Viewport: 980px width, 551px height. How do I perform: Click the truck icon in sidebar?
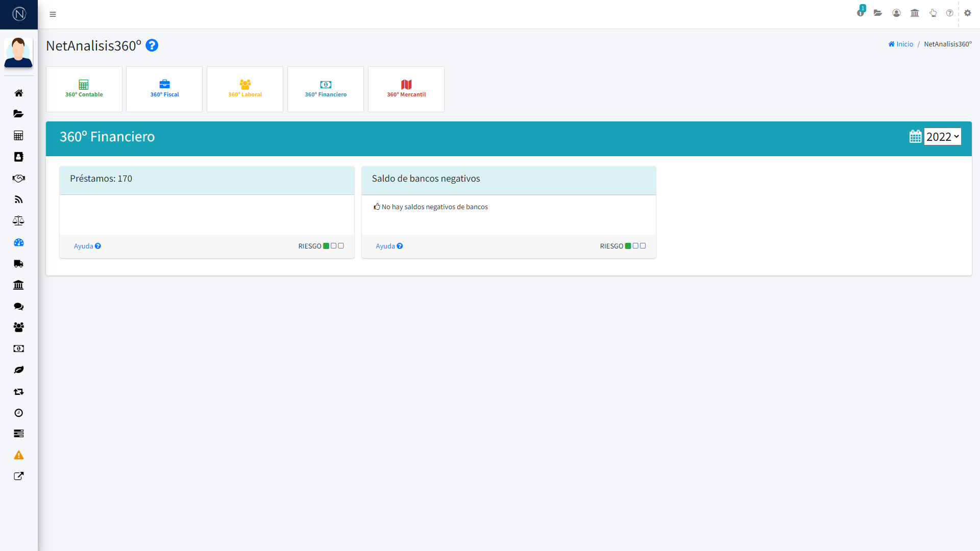click(18, 264)
